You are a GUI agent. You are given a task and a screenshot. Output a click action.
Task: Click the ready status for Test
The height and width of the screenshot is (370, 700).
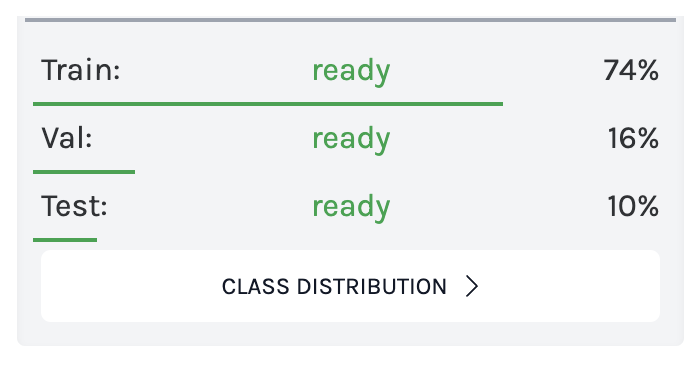click(351, 207)
